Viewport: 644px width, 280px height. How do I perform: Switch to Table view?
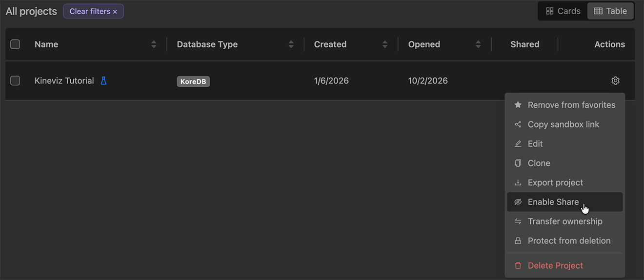[610, 11]
